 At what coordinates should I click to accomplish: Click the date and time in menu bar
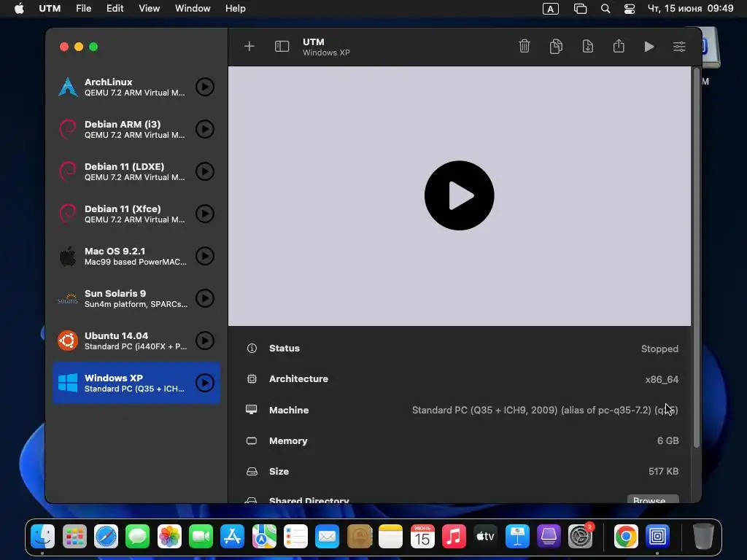coord(690,9)
